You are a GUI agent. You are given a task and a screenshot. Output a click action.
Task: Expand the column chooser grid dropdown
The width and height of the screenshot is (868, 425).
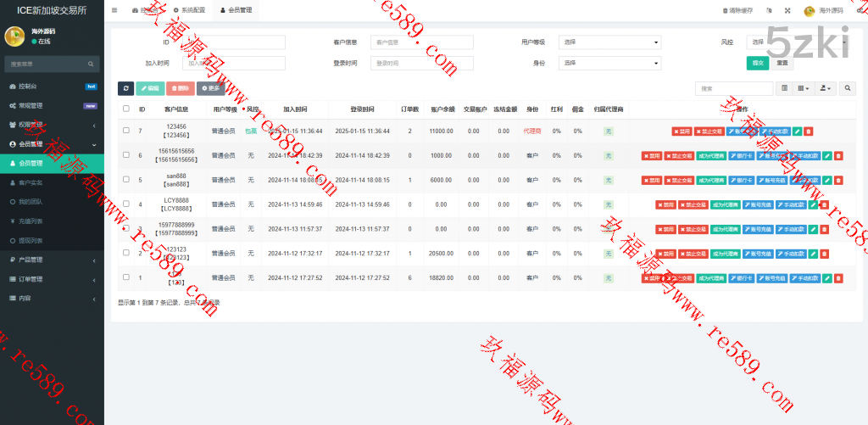(x=804, y=88)
